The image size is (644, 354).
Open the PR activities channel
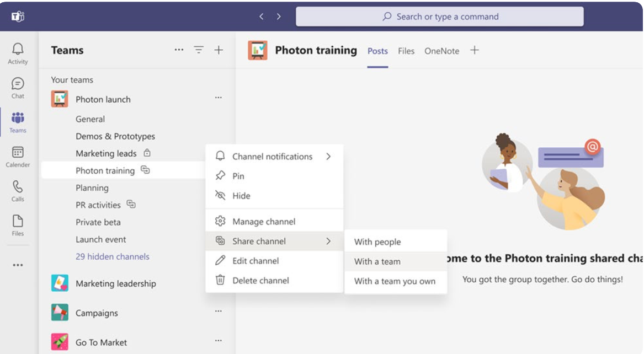click(x=98, y=205)
